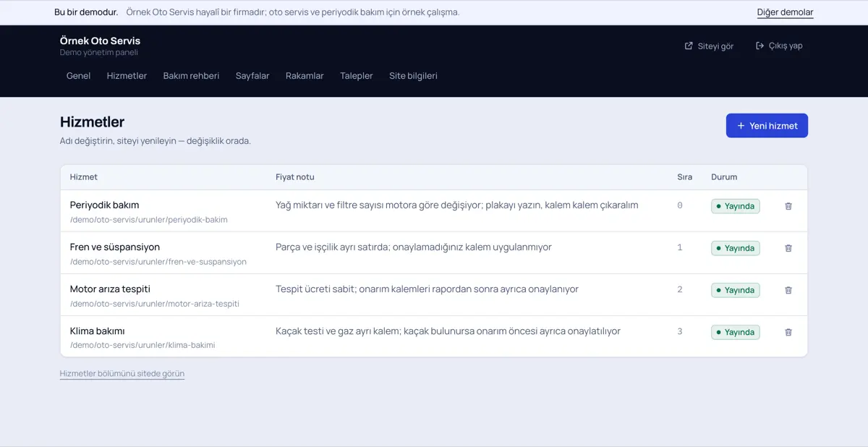This screenshot has height=447, width=868.
Task: Click the Durum column header
Action: coord(724,177)
